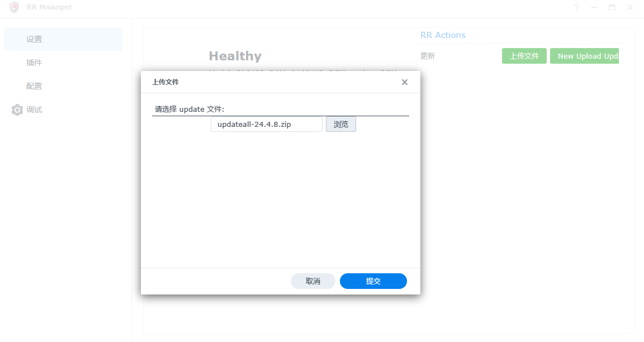Screen dimensions: 644x342
Task: Click the green 上传文件 button
Action: point(524,56)
